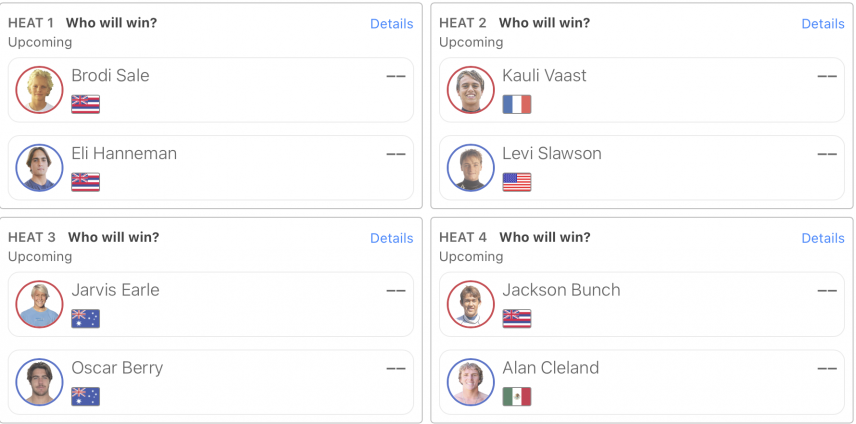Click Jarvis Earle's score placeholder dashes
The height and width of the screenshot is (424, 856).
click(x=396, y=291)
